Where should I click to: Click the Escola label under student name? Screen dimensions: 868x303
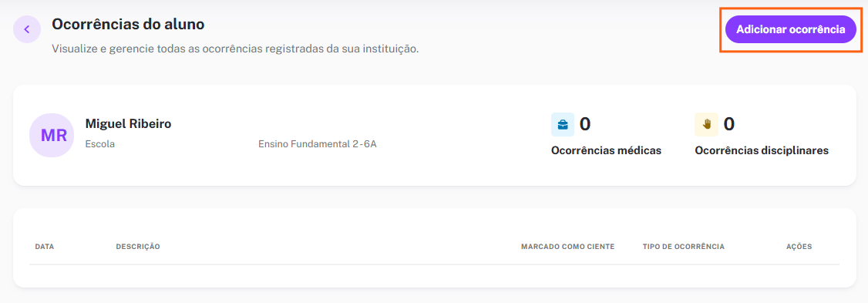[x=100, y=145]
